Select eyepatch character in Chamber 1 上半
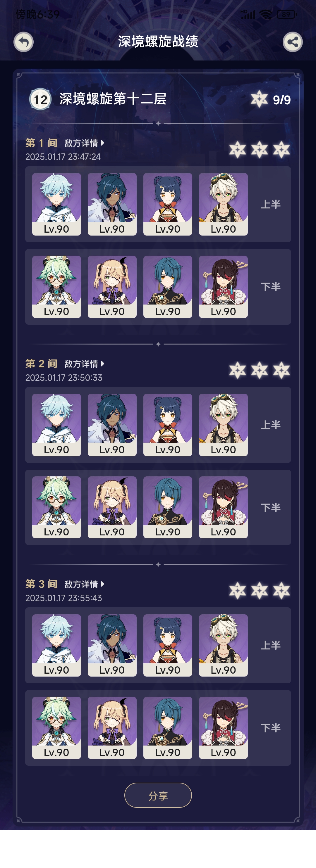 pyautogui.click(x=112, y=204)
